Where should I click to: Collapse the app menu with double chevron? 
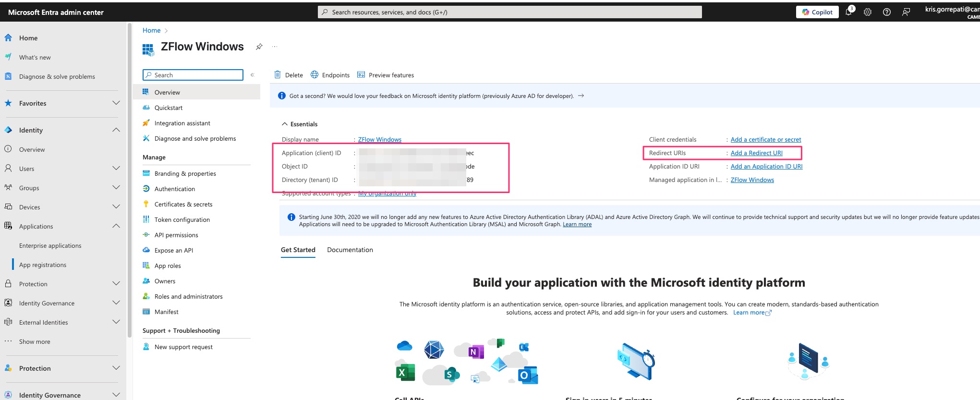coord(252,75)
